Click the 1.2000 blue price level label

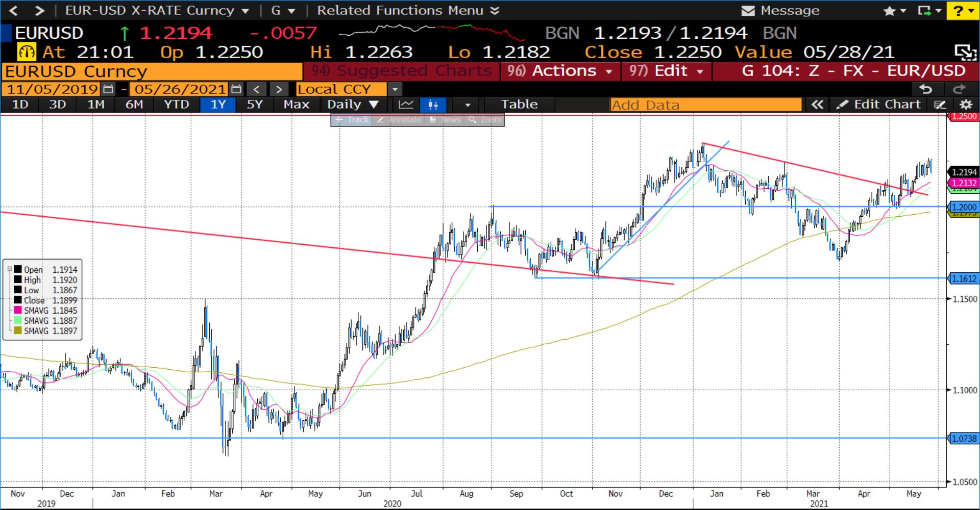pos(964,207)
